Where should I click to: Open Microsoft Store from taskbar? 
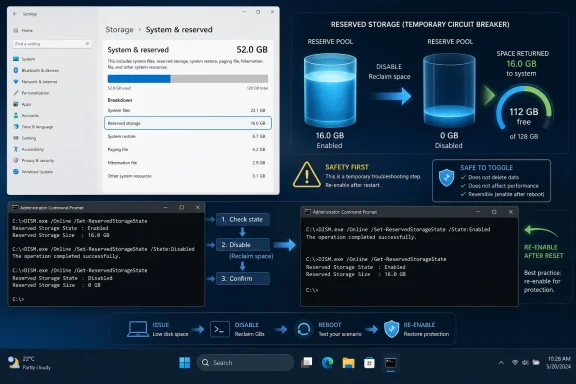369,363
